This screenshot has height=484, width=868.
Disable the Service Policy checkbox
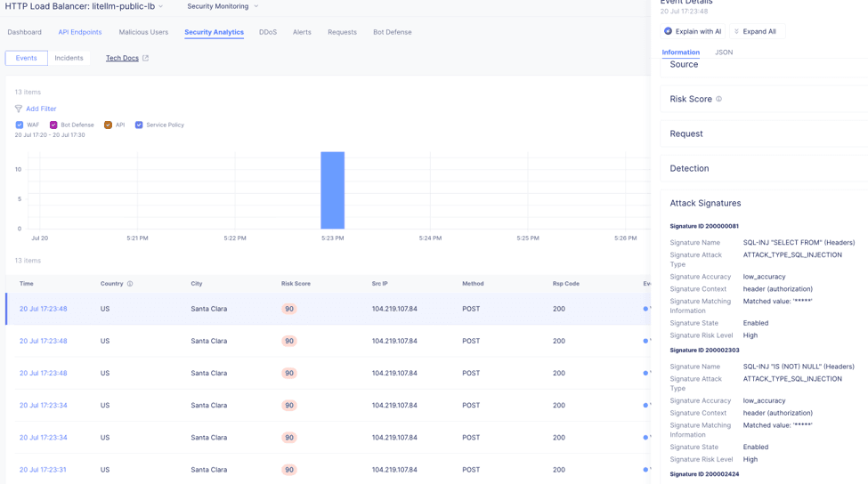click(139, 125)
